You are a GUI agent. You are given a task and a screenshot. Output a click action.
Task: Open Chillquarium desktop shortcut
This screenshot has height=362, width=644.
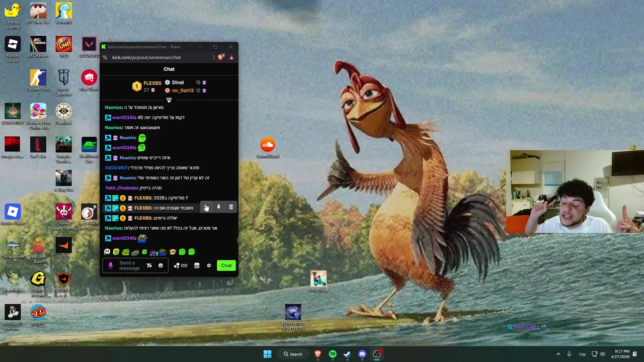pyautogui.click(x=13, y=248)
